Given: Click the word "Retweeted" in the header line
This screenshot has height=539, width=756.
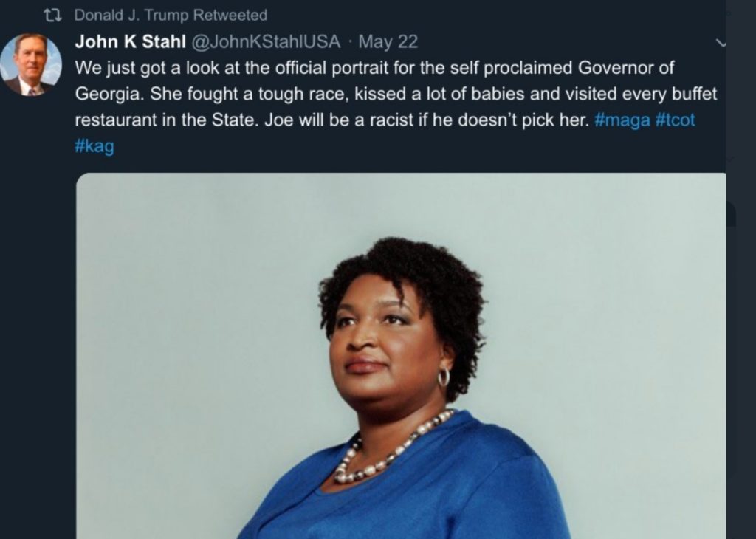Looking at the screenshot, I should [x=230, y=16].
